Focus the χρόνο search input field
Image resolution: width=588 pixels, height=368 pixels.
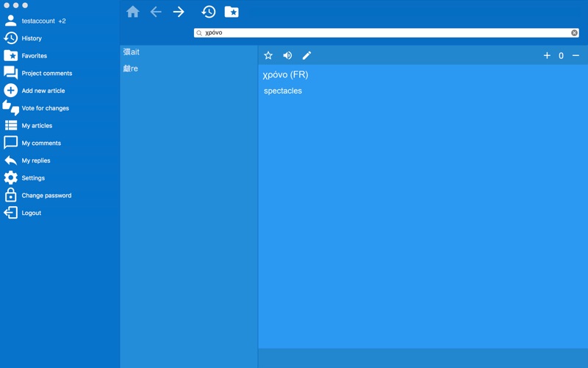387,32
